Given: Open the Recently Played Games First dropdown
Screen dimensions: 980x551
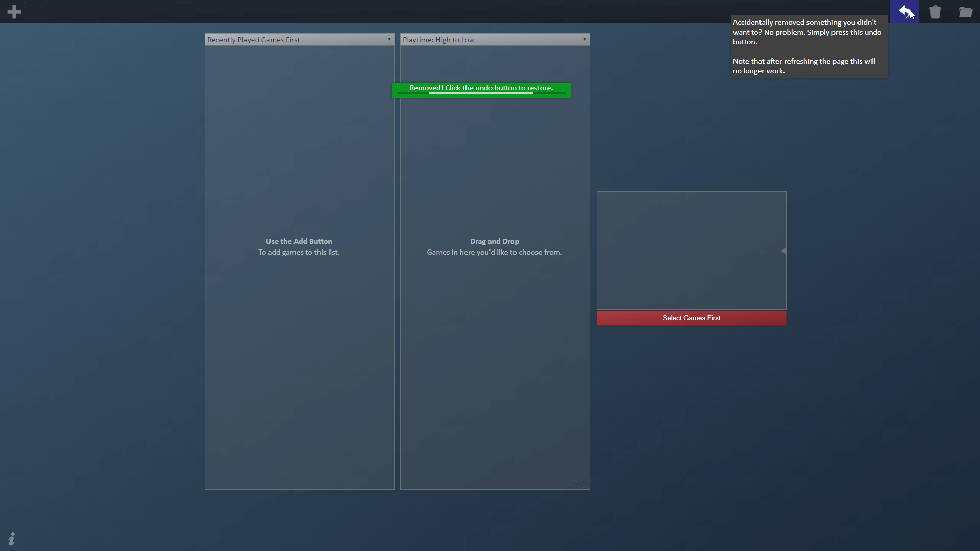Looking at the screenshot, I should [299, 39].
